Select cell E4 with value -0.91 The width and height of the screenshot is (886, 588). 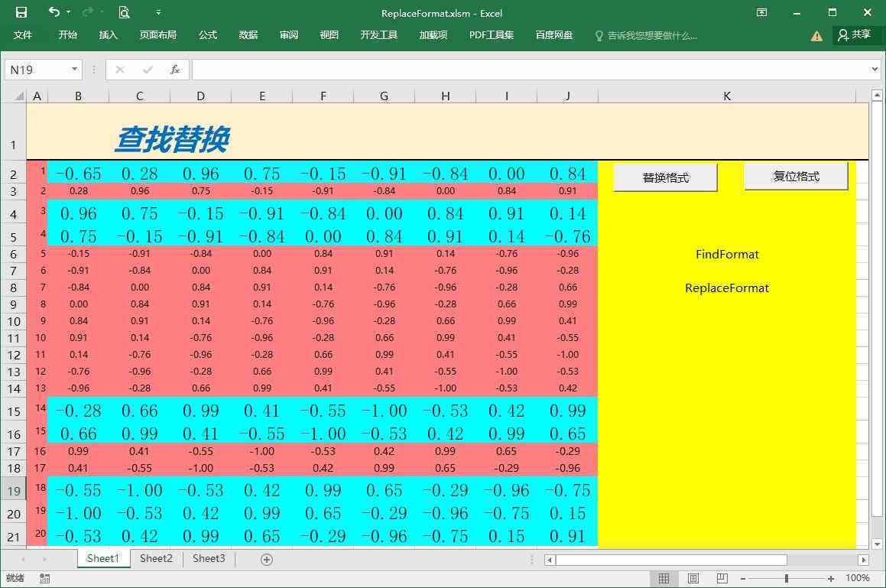click(x=262, y=213)
